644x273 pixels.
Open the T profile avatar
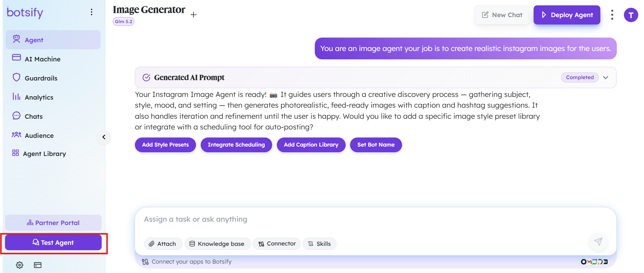tap(631, 15)
